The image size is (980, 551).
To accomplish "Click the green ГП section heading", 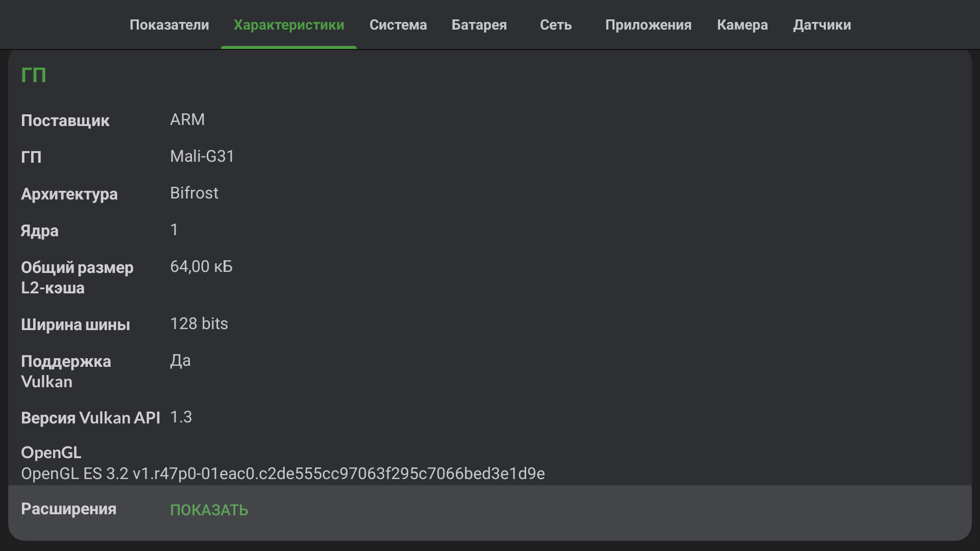I will coord(34,75).
